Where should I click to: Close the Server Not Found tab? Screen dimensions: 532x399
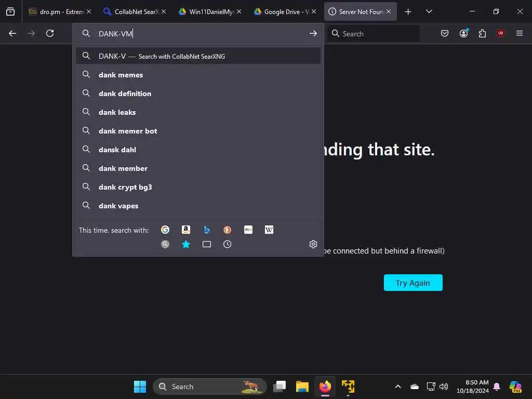[x=389, y=11]
